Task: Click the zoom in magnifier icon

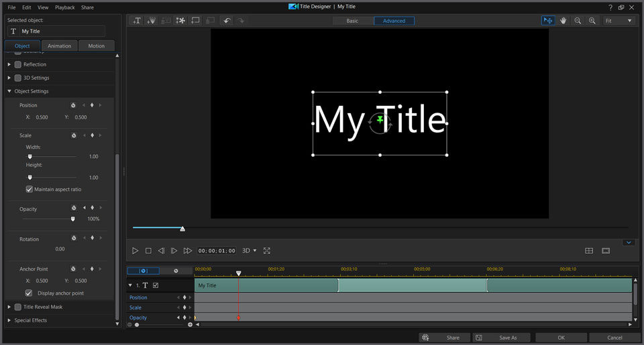Action: [x=592, y=21]
